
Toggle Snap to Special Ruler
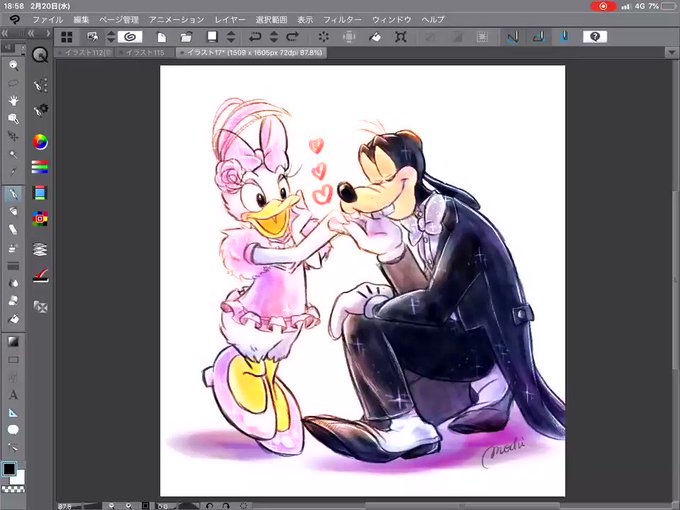pos(539,37)
